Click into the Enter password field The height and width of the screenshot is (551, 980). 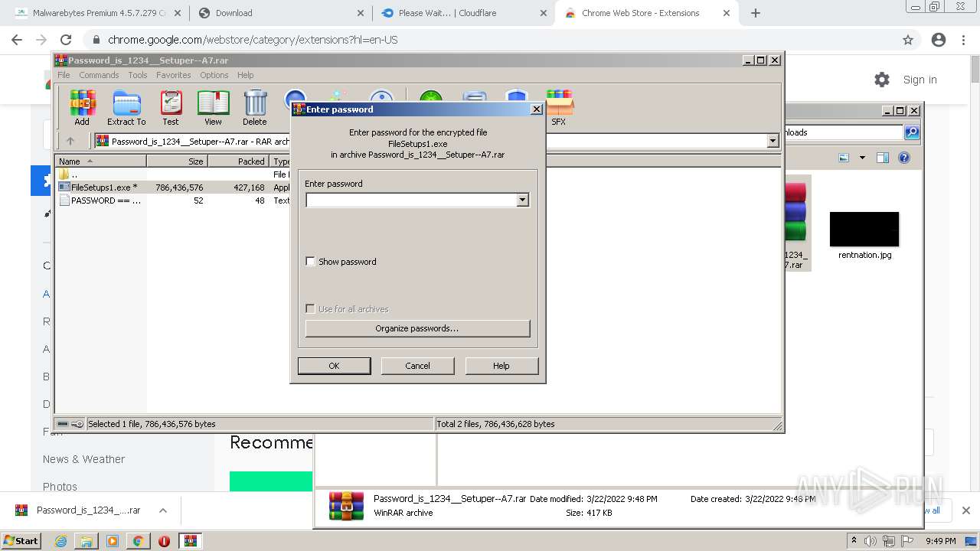[411, 200]
